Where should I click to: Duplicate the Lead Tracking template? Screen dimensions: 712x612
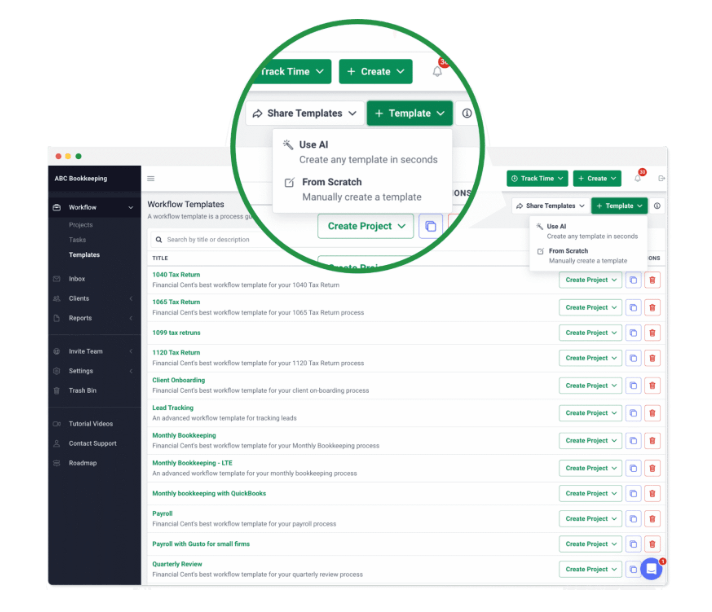pyautogui.click(x=633, y=413)
